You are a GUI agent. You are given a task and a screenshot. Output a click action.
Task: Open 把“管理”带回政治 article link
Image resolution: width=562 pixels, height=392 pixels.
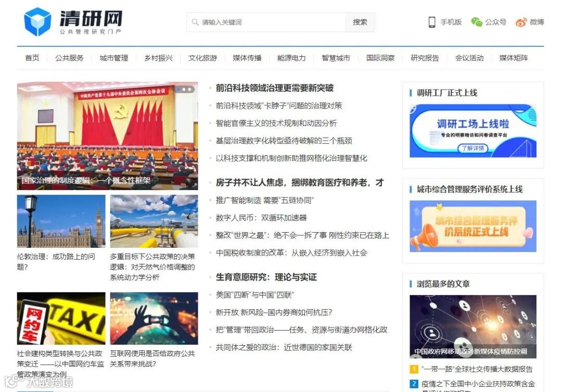point(301,330)
